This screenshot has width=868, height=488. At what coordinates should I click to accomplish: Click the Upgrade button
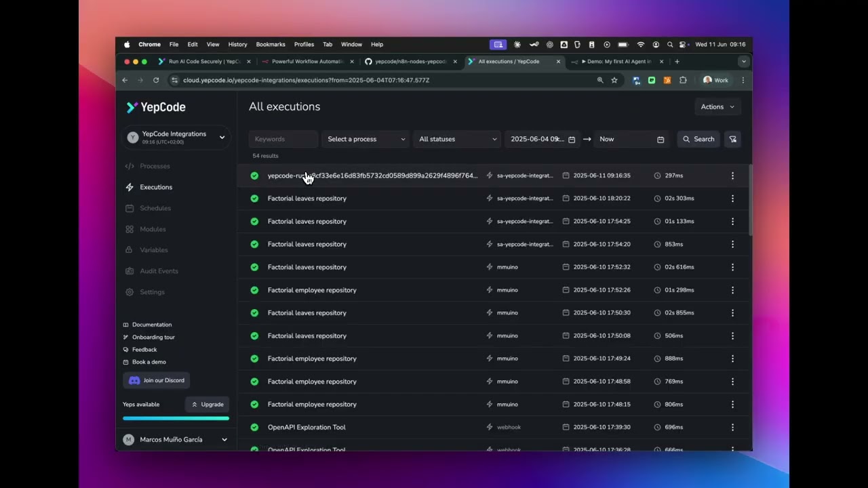[x=207, y=405]
